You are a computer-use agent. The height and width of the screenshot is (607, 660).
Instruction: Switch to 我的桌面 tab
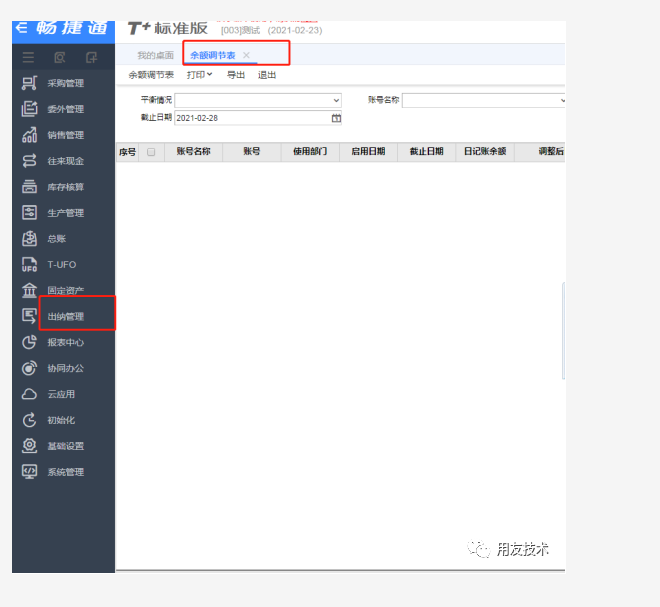coord(155,55)
